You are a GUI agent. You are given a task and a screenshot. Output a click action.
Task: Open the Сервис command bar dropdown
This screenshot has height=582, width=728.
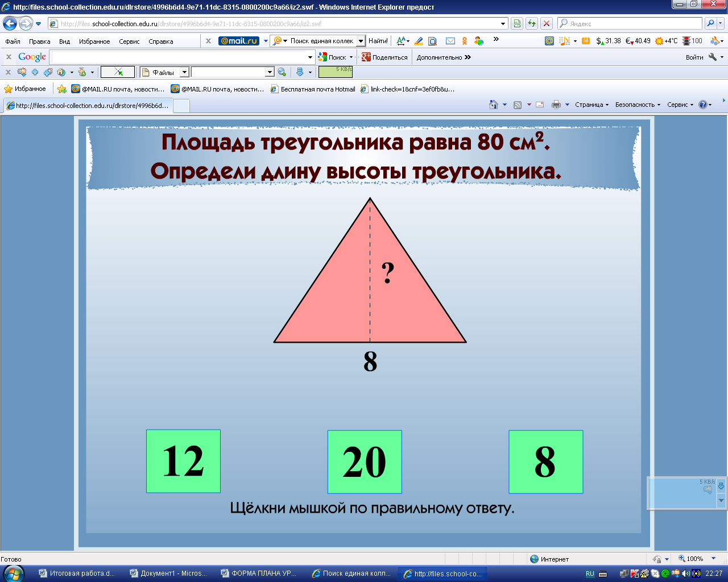pyautogui.click(x=680, y=105)
